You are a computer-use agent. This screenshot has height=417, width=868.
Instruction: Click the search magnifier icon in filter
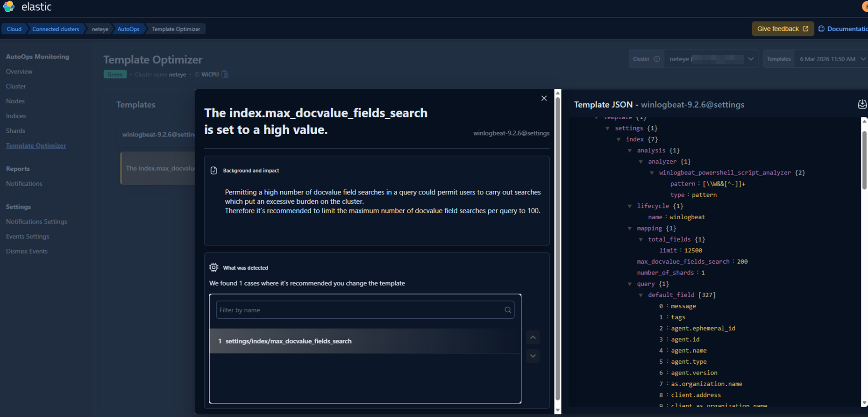508,310
